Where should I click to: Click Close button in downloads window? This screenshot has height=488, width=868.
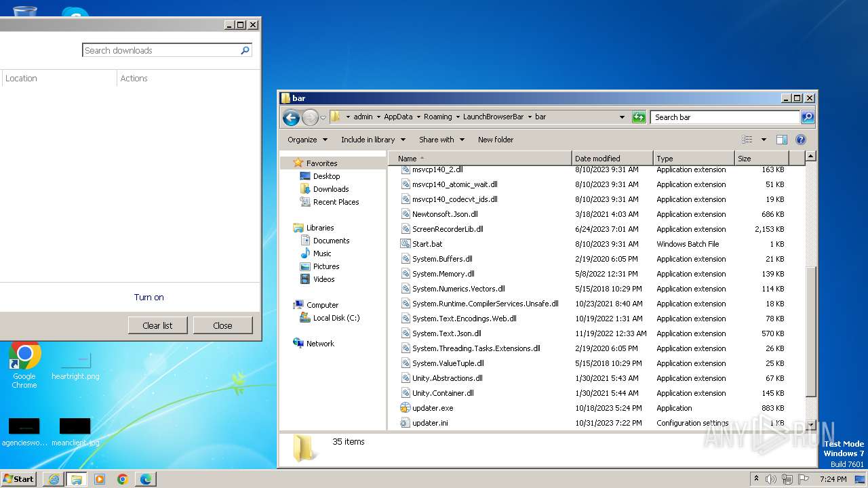click(x=222, y=325)
